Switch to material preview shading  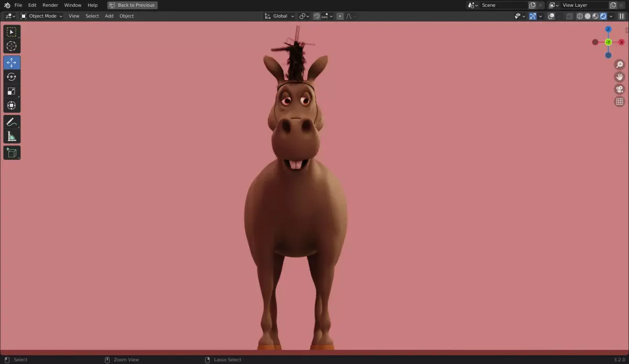click(595, 16)
